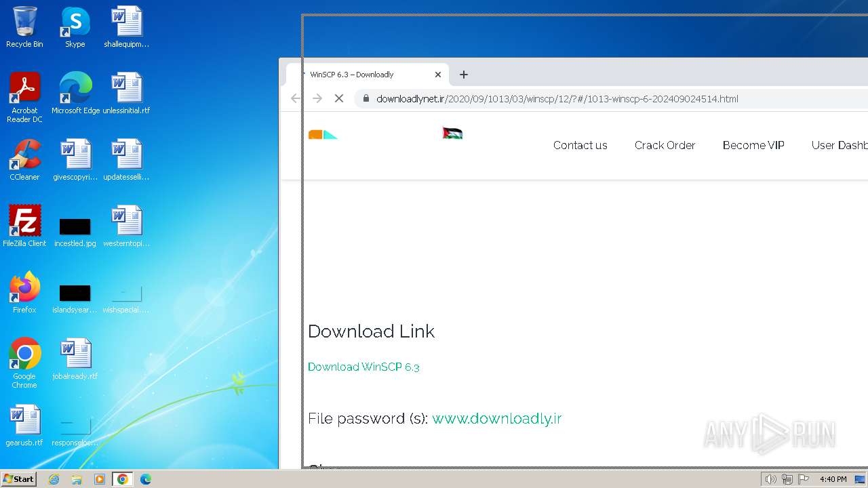
Task: Click the 4:40 PM clock
Action: pos(833,479)
